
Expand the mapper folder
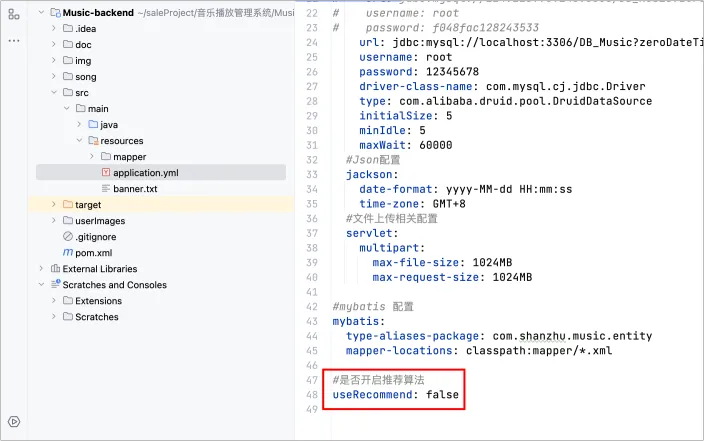coord(92,157)
